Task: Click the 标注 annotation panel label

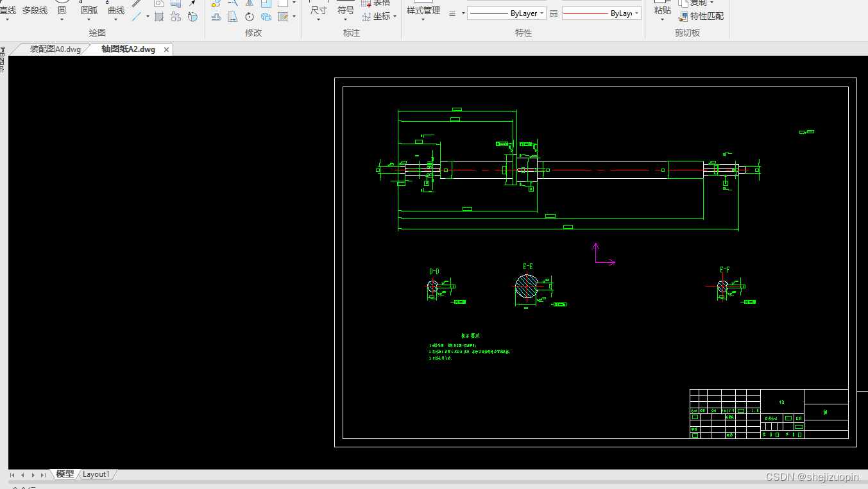Action: click(x=352, y=33)
